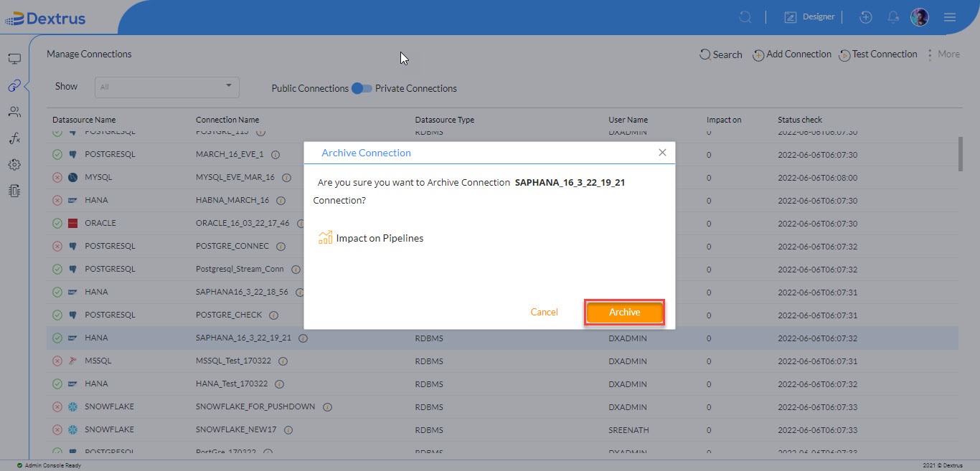Select the connections link icon in sidebar

[14, 86]
